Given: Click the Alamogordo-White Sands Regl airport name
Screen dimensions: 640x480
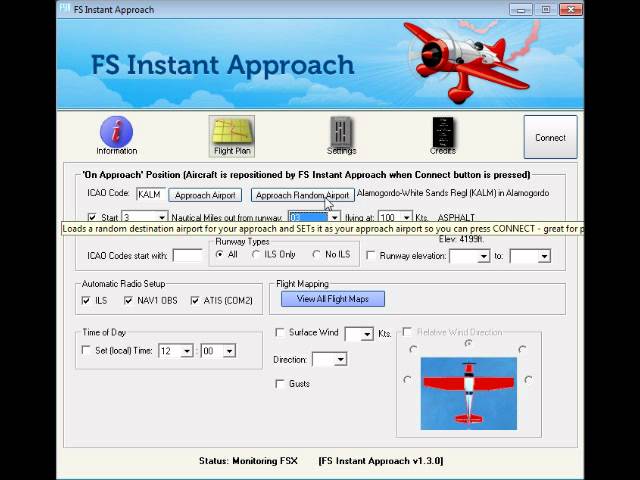Looking at the screenshot, I should click(453, 193).
